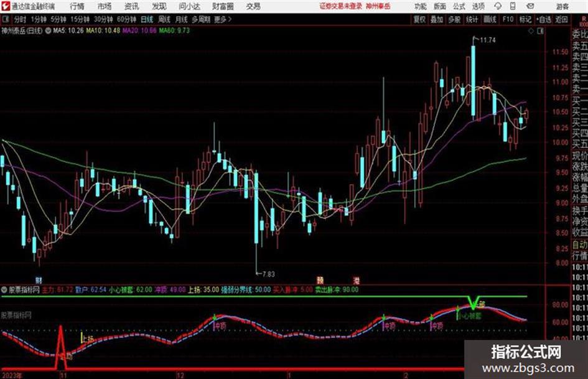Open the 发现 menu
Viewport: 588px width, 379px height.
click(159, 6)
